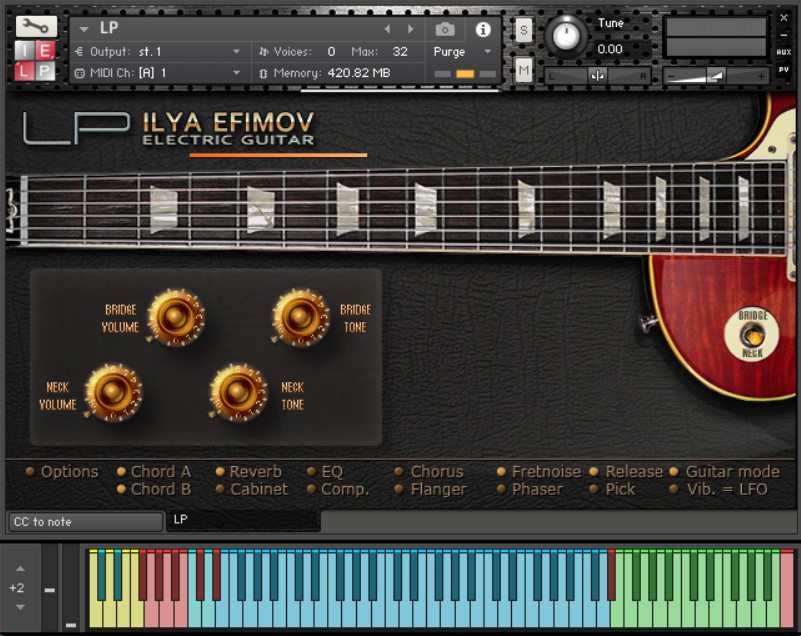This screenshot has height=636, width=801.
Task: Solo the instrument with S button
Action: [x=523, y=32]
